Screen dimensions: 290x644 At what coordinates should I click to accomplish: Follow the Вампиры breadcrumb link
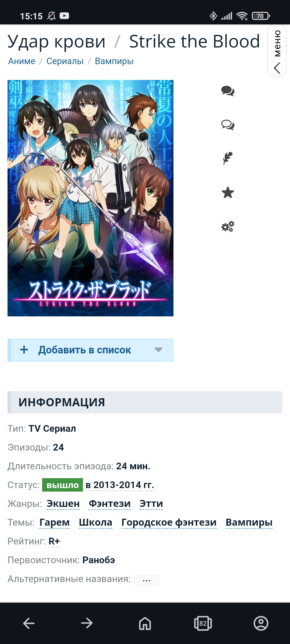click(114, 61)
